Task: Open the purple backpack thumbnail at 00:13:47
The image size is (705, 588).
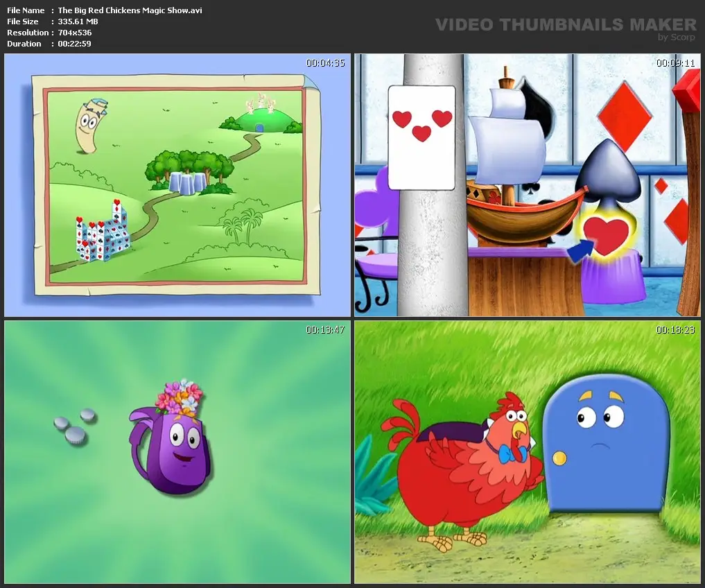Action: pos(177,451)
